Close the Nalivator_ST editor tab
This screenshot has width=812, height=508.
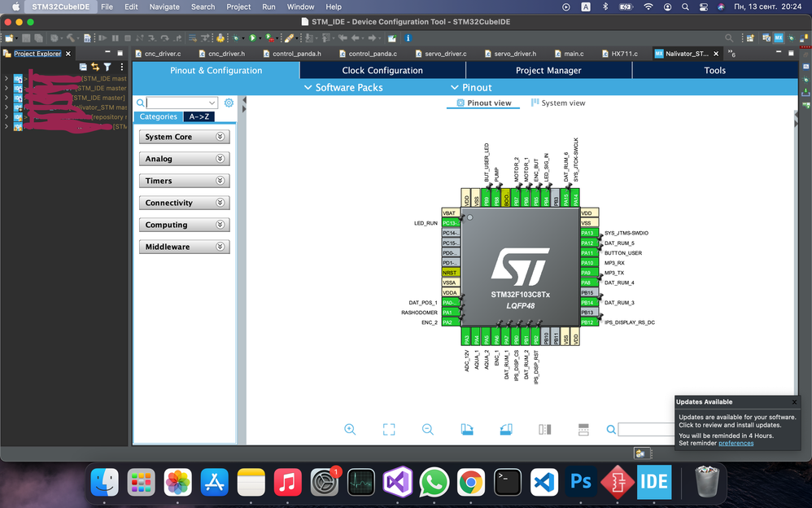point(716,54)
